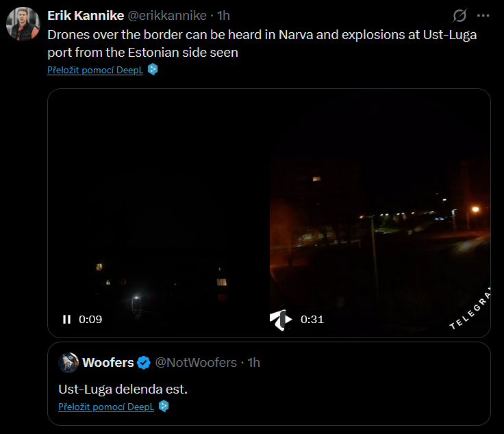Click the DeepL logo in the quoted post
Screen dimensions: 504x434
pos(164,406)
